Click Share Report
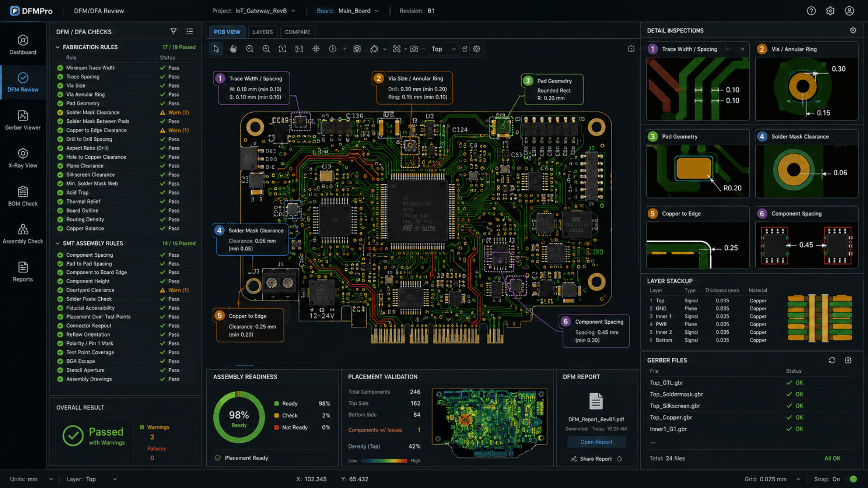868x488 pixels. [x=595, y=459]
